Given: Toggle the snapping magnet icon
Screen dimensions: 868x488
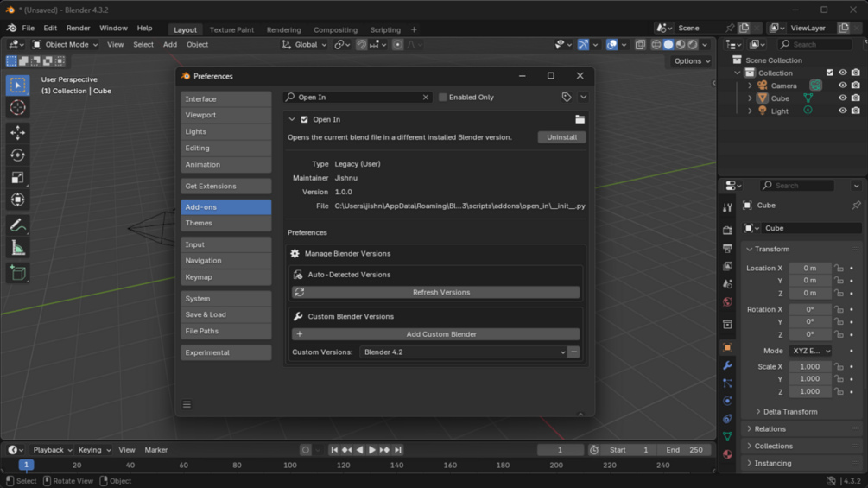Looking at the screenshot, I should click(x=361, y=44).
